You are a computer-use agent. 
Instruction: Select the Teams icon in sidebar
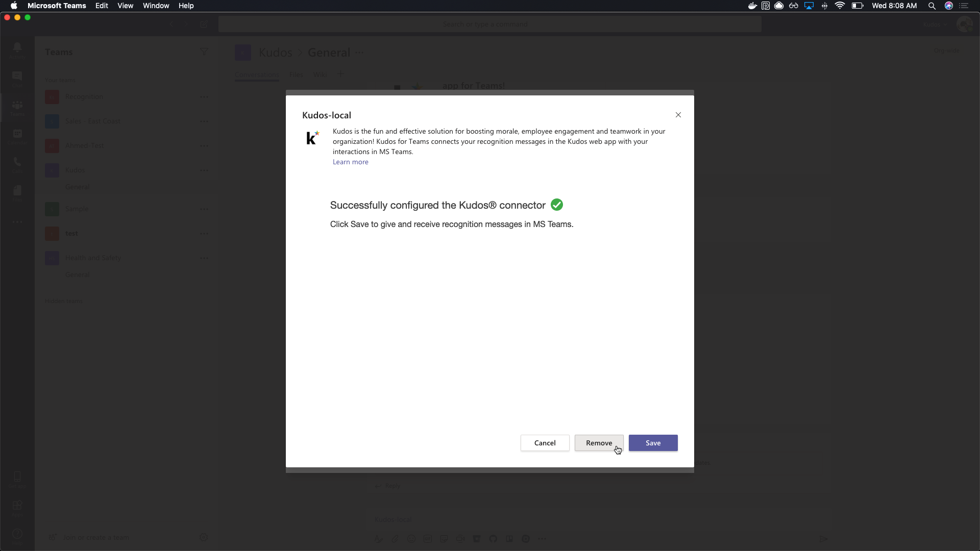pyautogui.click(x=17, y=107)
